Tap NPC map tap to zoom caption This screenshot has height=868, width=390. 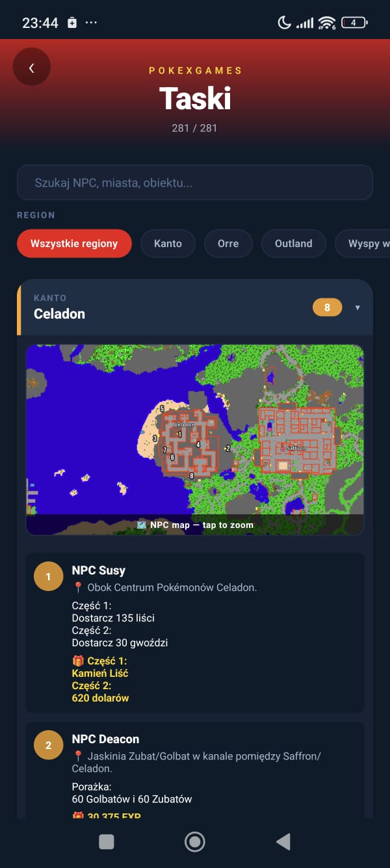195,525
